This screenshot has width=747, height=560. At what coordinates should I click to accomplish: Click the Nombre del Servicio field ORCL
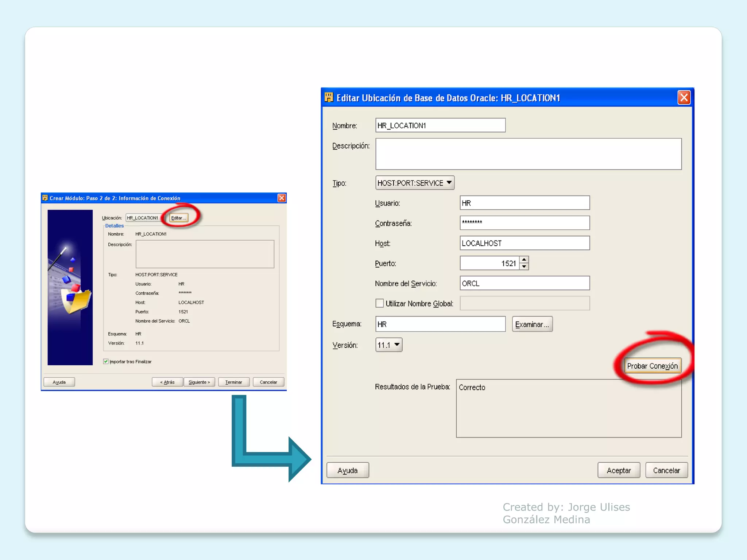coord(524,283)
